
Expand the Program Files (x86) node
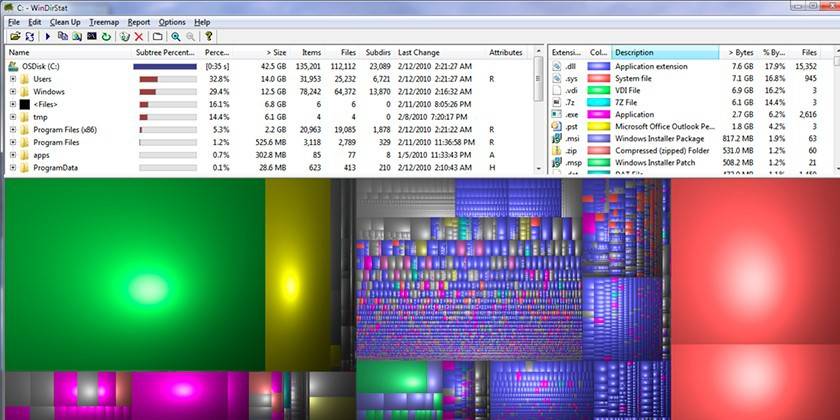point(12,129)
